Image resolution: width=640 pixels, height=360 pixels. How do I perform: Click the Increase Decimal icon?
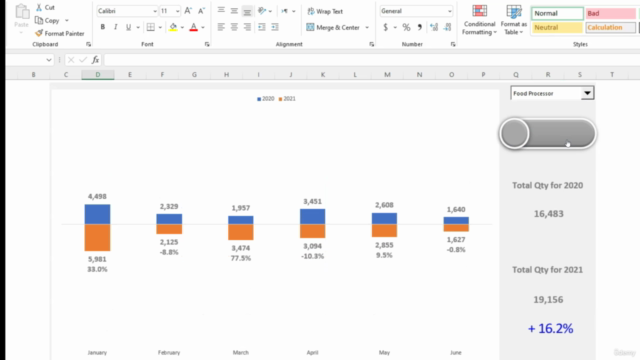434,27
